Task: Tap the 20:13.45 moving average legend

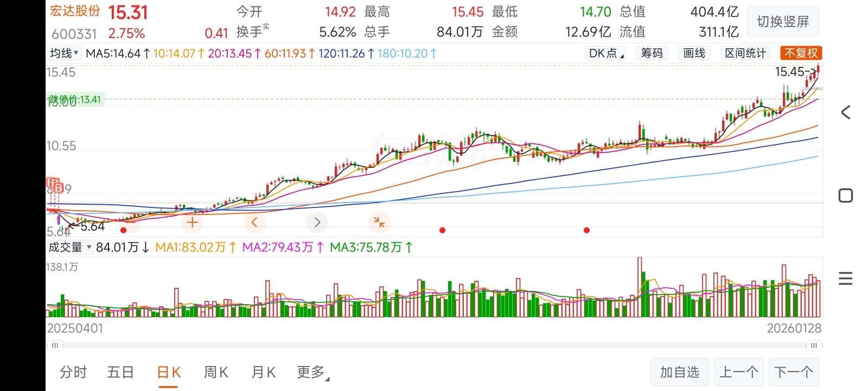Action: tap(235, 53)
